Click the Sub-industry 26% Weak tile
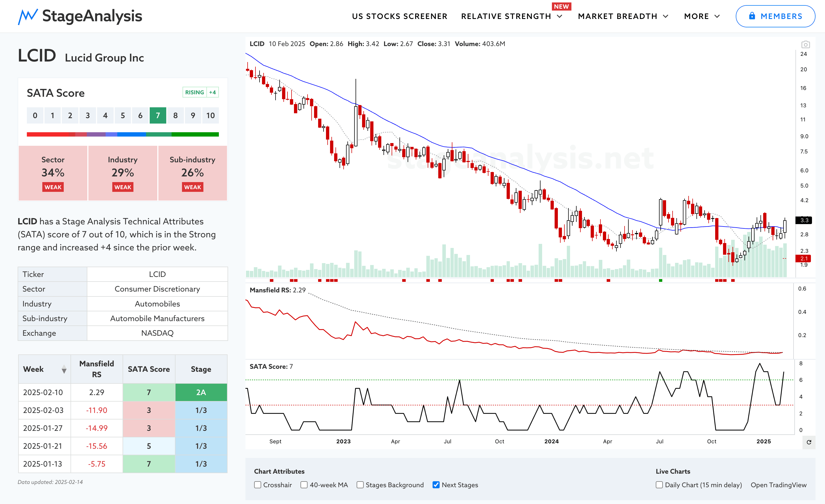 193,173
